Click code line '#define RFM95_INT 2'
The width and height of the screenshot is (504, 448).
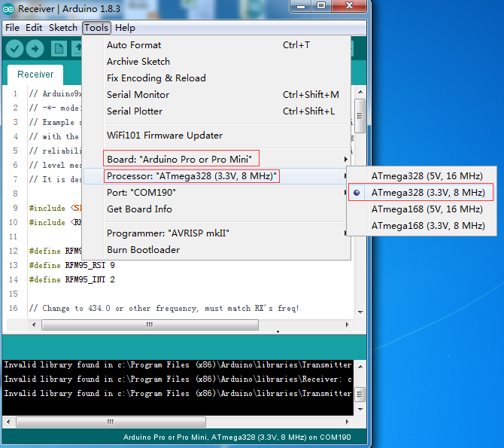[72, 279]
